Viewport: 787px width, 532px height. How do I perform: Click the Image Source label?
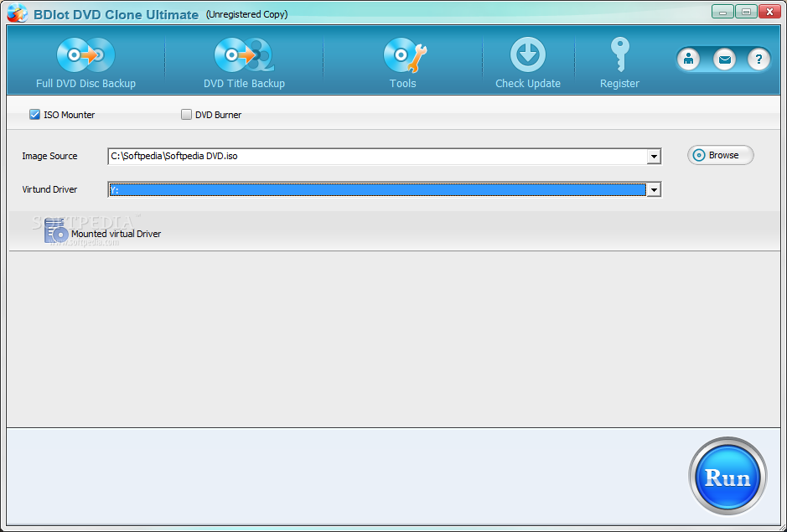coord(49,156)
